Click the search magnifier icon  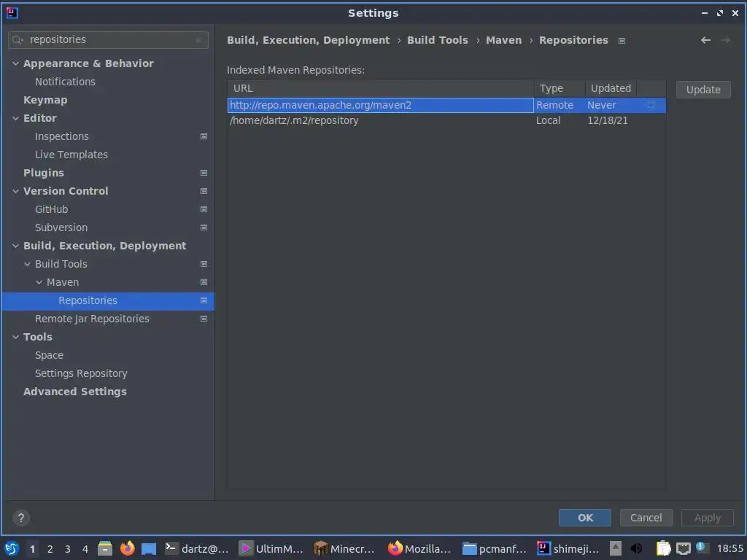tap(18, 40)
